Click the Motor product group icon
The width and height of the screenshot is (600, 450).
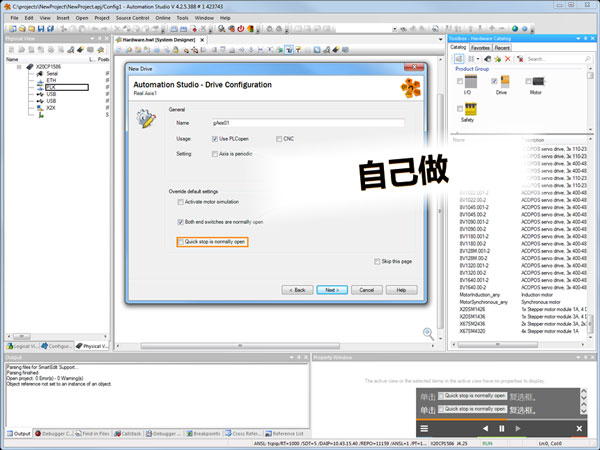538,82
